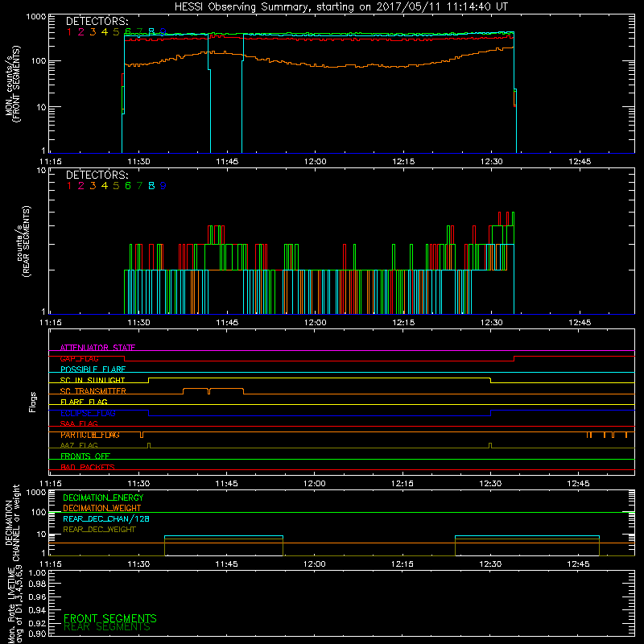Click the GAP_FLAG label
Screen dimensions: 644x644
coord(79,358)
